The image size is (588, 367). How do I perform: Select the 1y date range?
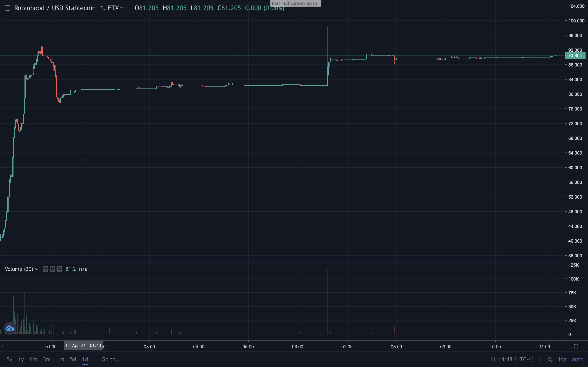point(21,359)
